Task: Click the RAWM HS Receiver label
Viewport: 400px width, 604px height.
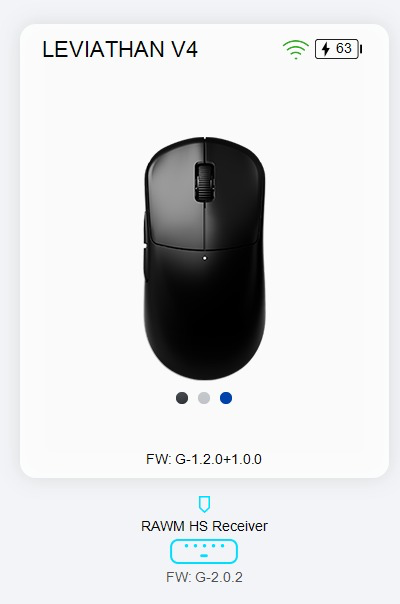Action: coord(204,526)
